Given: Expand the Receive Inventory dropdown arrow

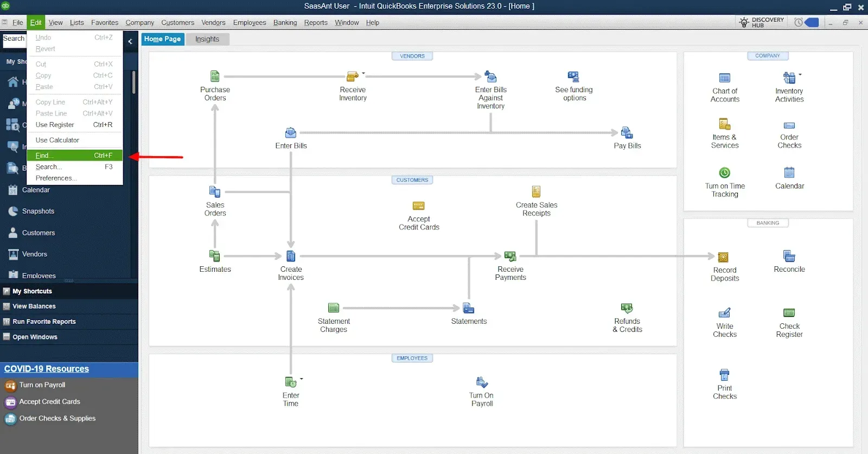Looking at the screenshot, I should [363, 73].
